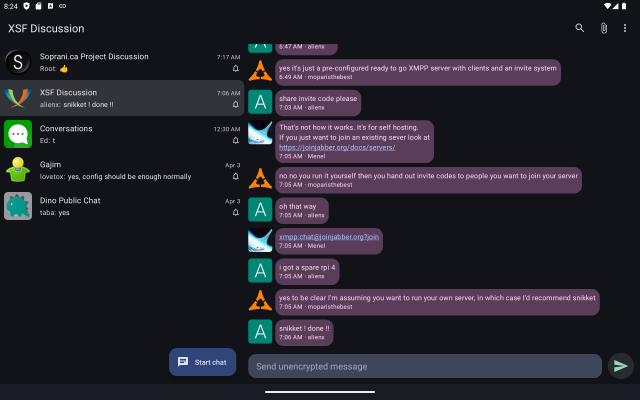
Task: Click the attachment paperclip icon
Action: click(x=604, y=28)
